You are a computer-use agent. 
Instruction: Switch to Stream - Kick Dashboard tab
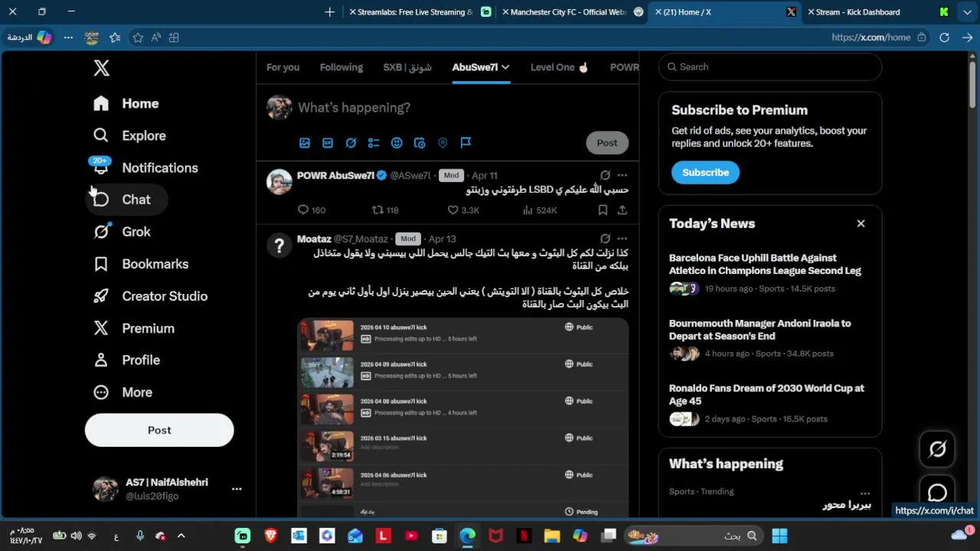pos(877,11)
